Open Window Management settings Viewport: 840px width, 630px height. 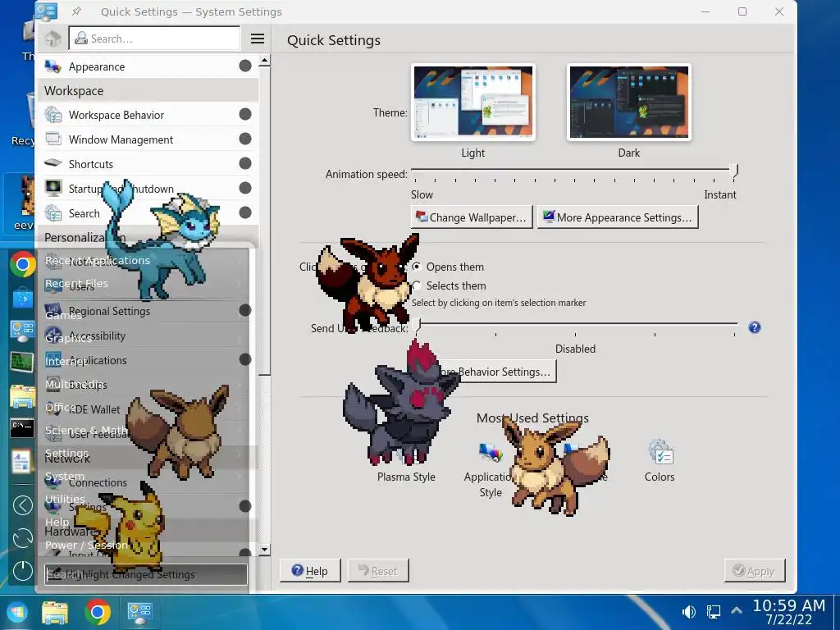[x=147, y=139]
